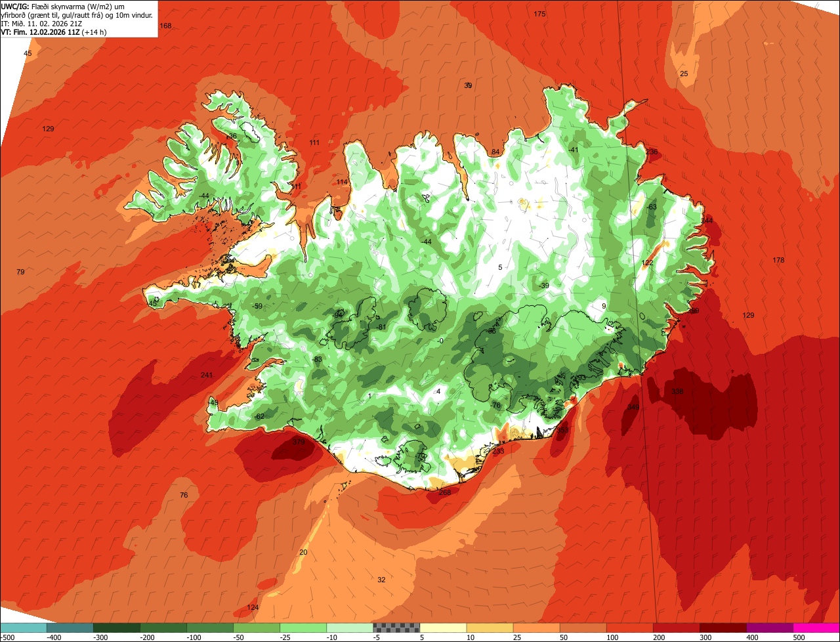Click the east coast value 244
The image size is (840, 642).
(x=707, y=220)
